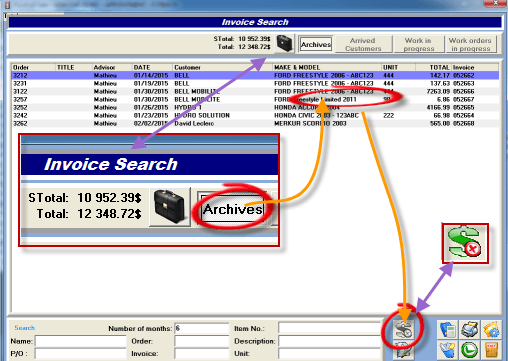Click the printer icon
The width and height of the screenshot is (508, 361).
(x=470, y=329)
